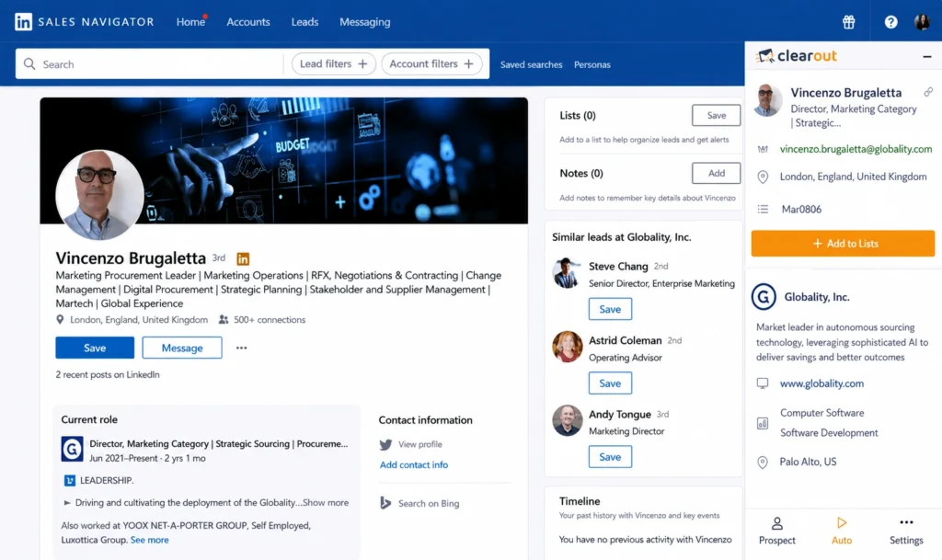This screenshot has height=560, width=942.
Task: Save Astrid Coleman as lead
Action: click(610, 383)
